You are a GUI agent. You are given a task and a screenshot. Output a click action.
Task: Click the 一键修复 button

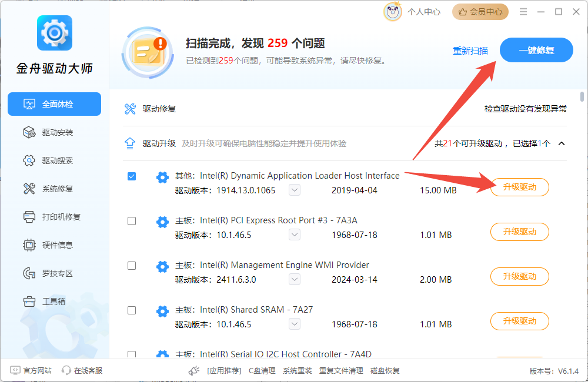tap(536, 50)
